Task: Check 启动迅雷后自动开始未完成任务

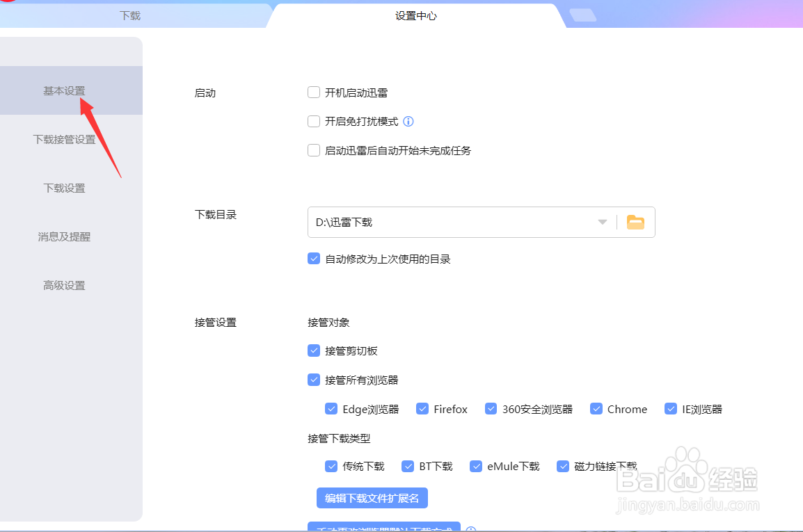Action: coord(313,150)
